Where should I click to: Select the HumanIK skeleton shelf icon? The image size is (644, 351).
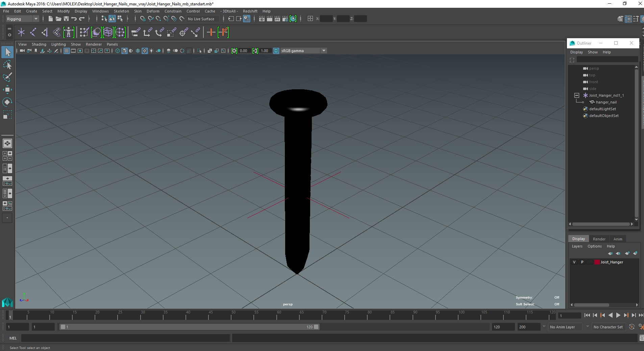tap(69, 32)
